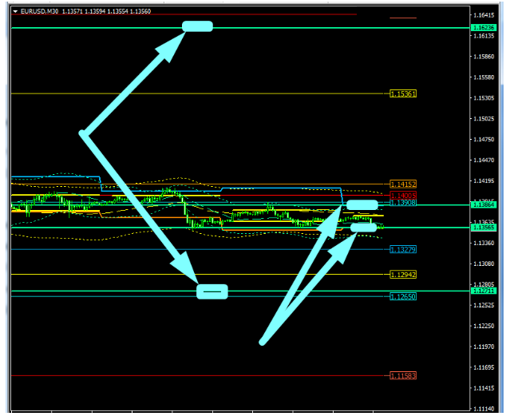Click the short red line at top right

(403, 18)
